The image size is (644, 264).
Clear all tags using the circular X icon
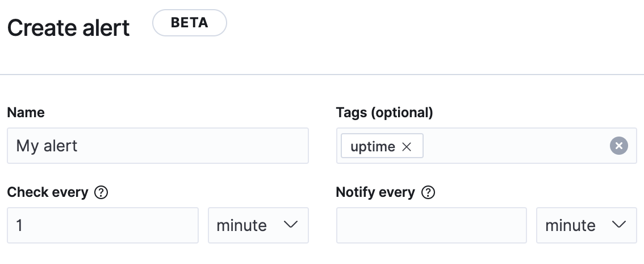[x=618, y=146]
